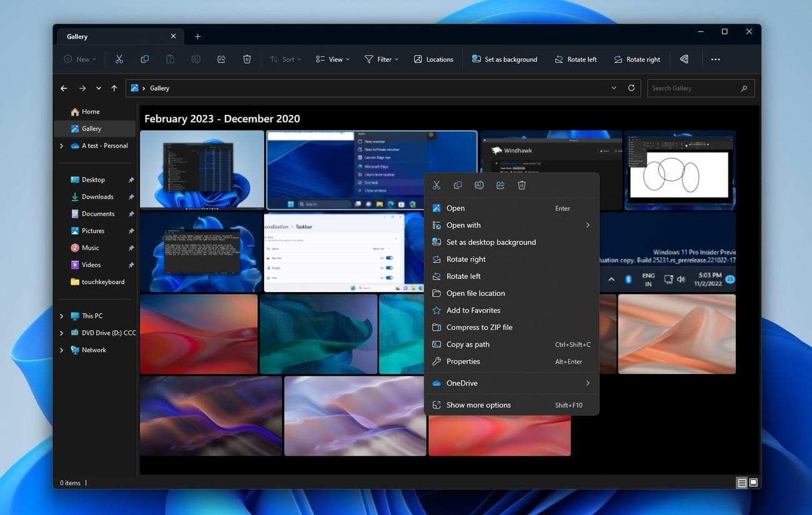Delete the selected screenshot via the trash icon
Screen dimensions: 812x515
(247, 59)
